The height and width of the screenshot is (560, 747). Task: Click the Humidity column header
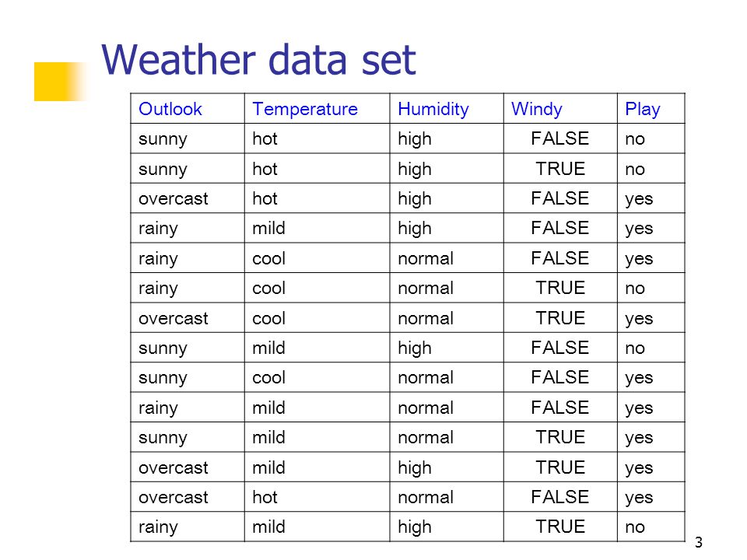tap(433, 109)
